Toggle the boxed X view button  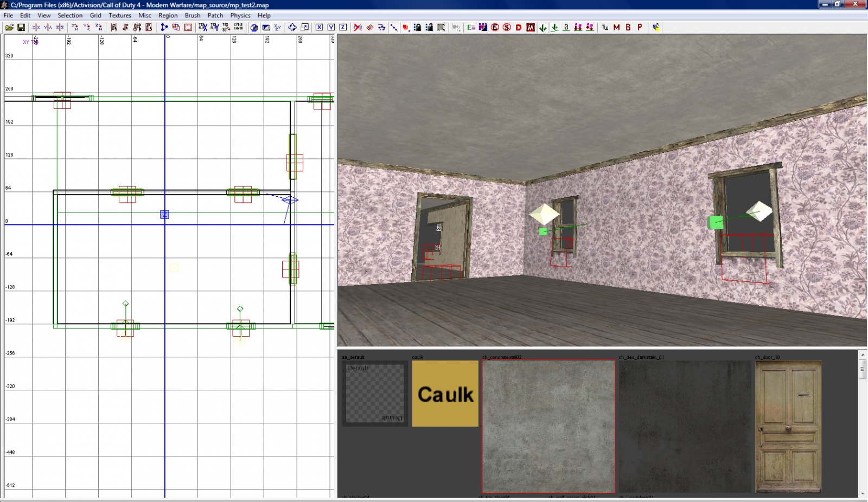click(x=319, y=27)
